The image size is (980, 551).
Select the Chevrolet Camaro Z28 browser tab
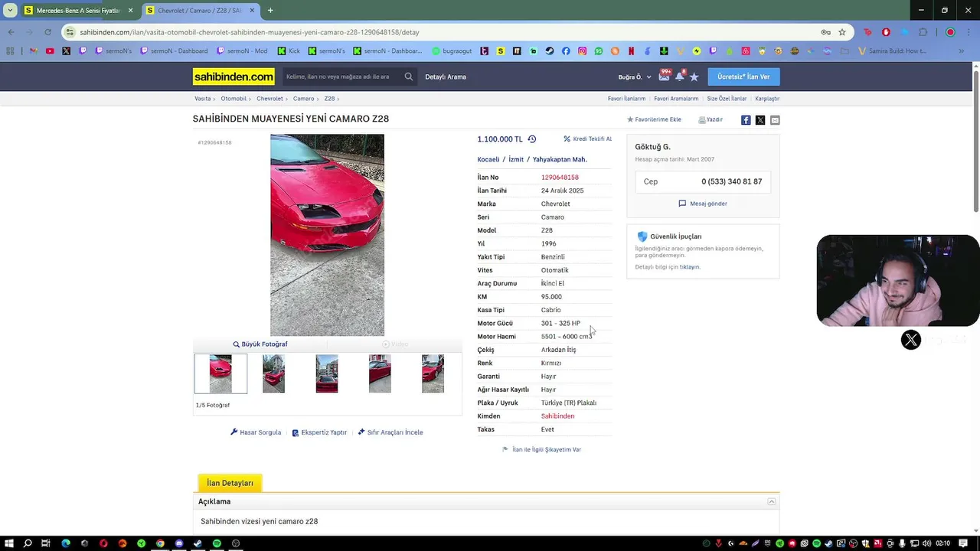(200, 10)
